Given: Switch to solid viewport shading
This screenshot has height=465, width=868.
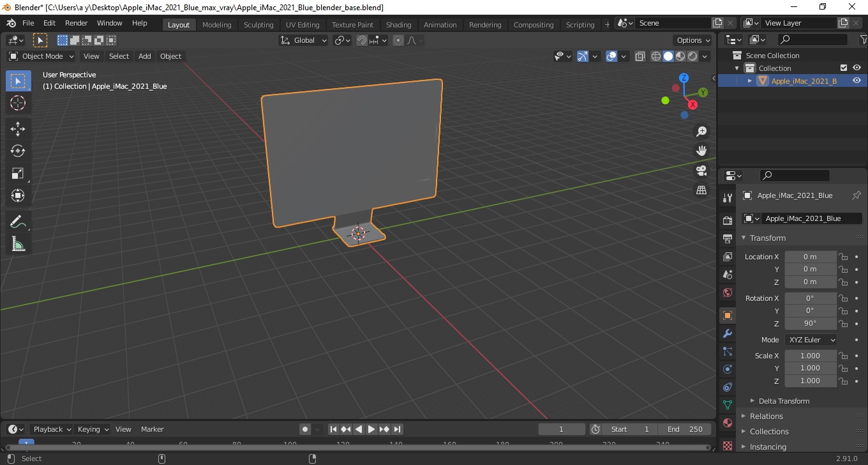Looking at the screenshot, I should click(x=668, y=56).
